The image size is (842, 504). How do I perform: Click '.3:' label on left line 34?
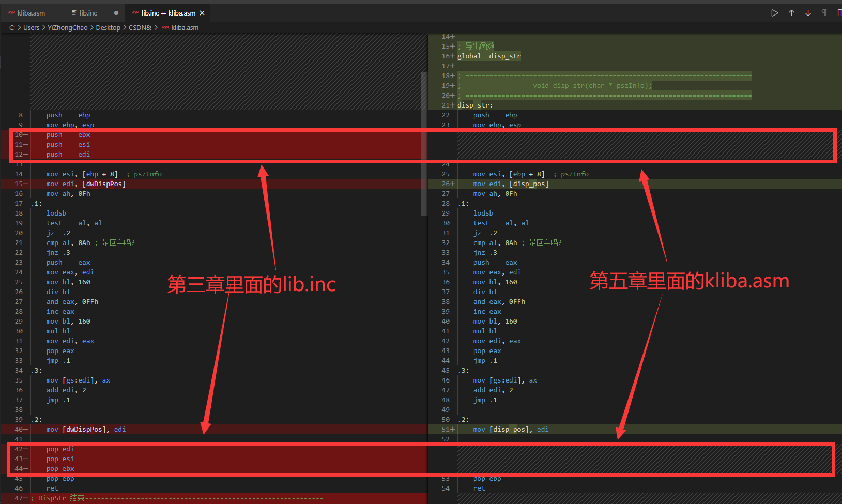coord(36,371)
